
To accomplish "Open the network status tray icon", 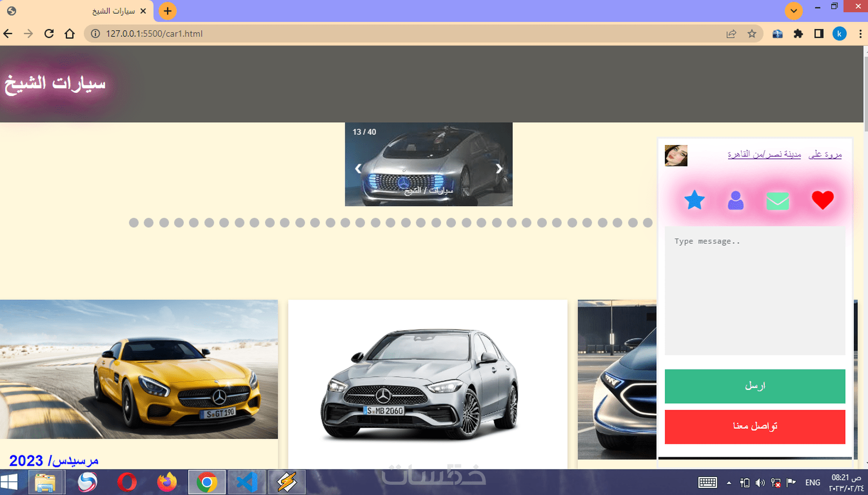I will 776,483.
